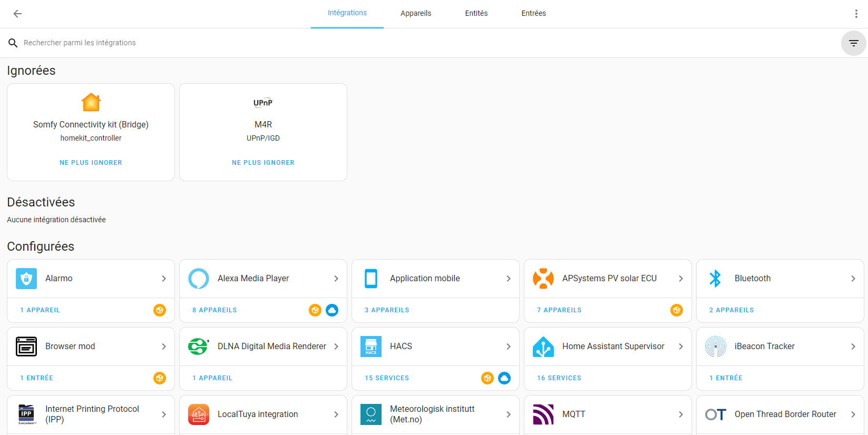Expand the HACS chevron

[509, 347]
